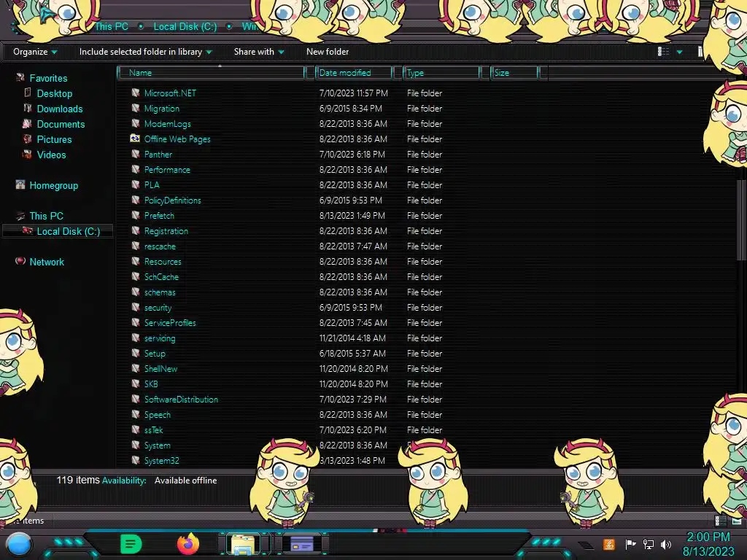The image size is (747, 560).
Task: Select the rescache folder name
Action: coord(160,246)
